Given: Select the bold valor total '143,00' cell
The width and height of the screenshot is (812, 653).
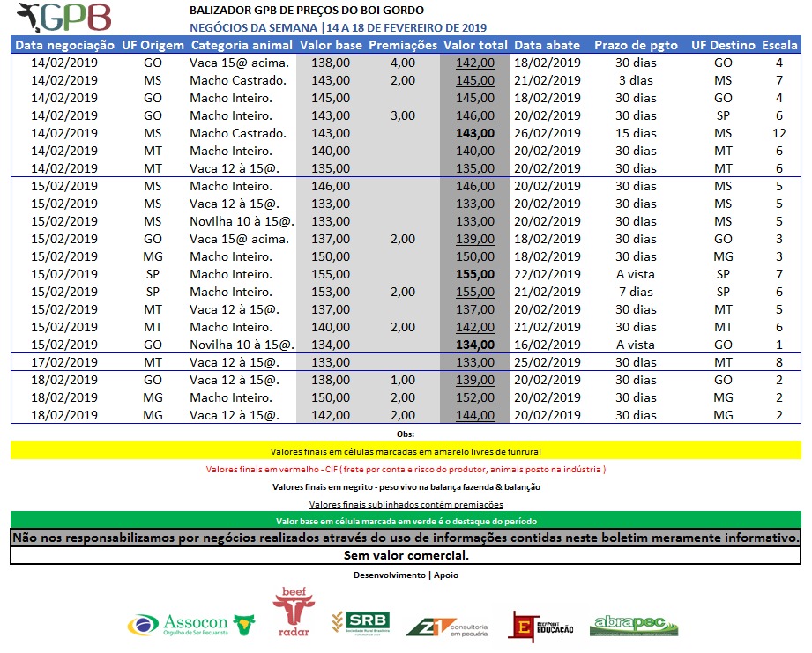Looking at the screenshot, I should [475, 133].
